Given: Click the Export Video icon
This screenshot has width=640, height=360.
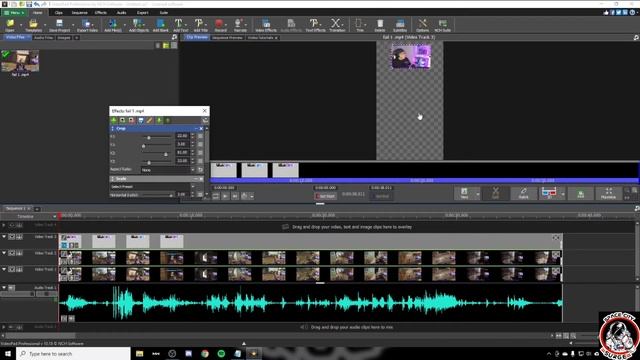Looking at the screenshot, I should [x=87, y=25].
